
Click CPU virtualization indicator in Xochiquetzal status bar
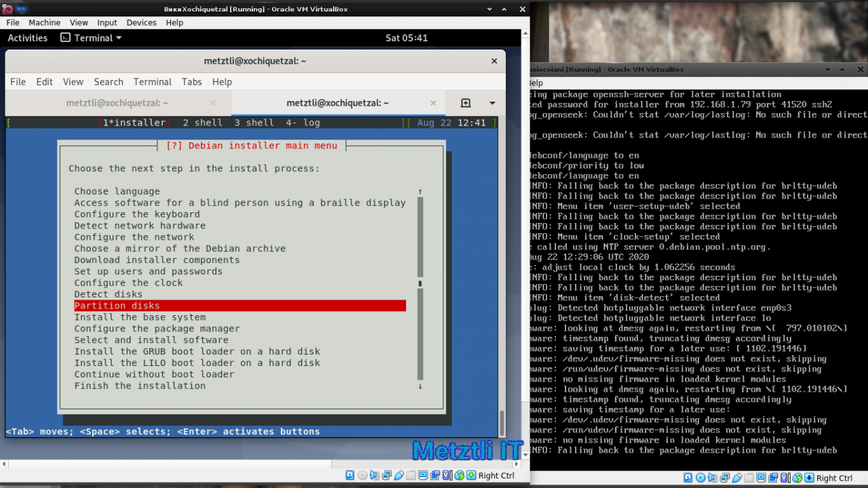tap(447, 475)
